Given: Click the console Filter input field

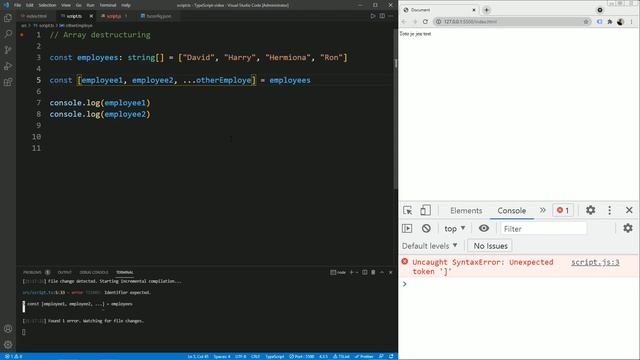Looking at the screenshot, I should 543,229.
